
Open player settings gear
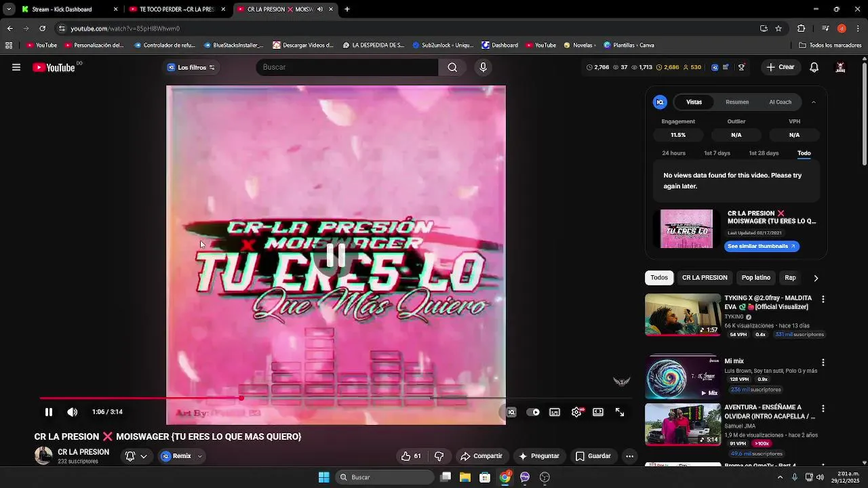pos(576,412)
